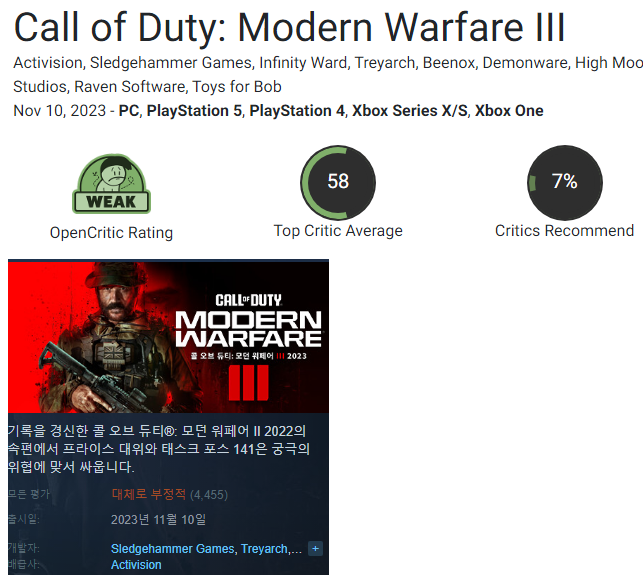Click the 2023년 11월 10일 release date

point(158,520)
